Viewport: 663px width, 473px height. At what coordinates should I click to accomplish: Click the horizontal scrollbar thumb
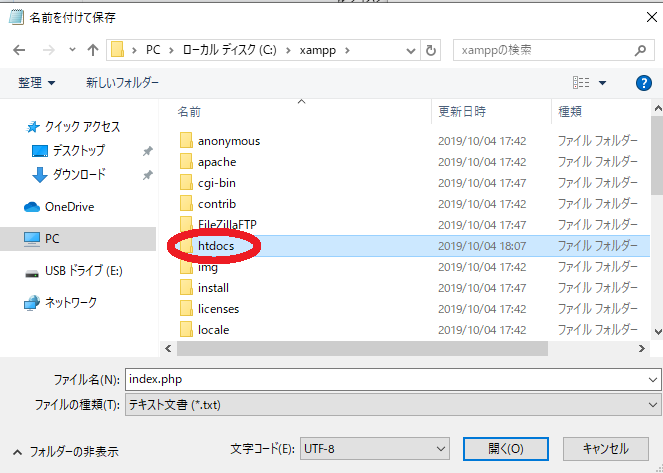point(362,349)
